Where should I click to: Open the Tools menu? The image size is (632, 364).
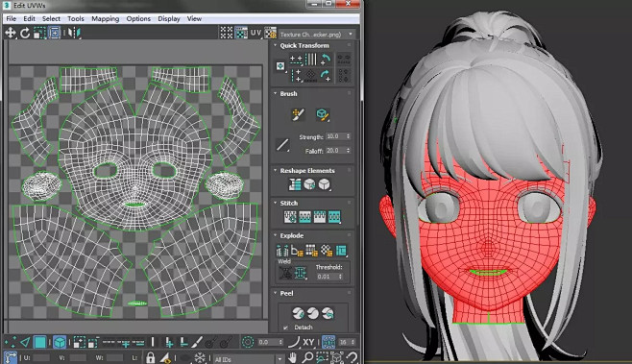point(76,18)
